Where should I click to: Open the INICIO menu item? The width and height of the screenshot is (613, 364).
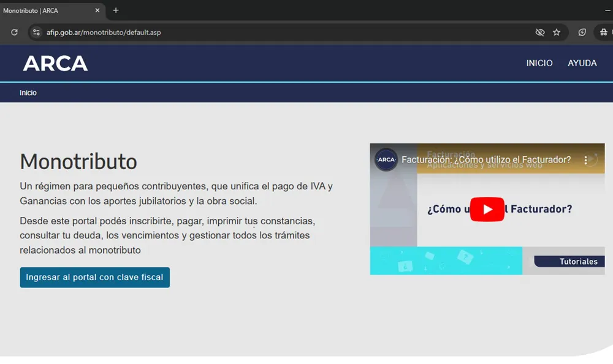pos(539,63)
